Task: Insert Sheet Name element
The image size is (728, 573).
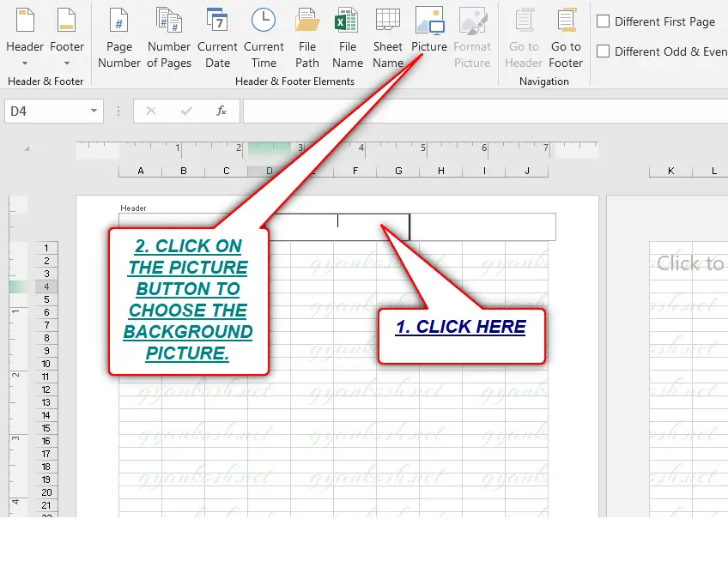Action: pos(388,37)
